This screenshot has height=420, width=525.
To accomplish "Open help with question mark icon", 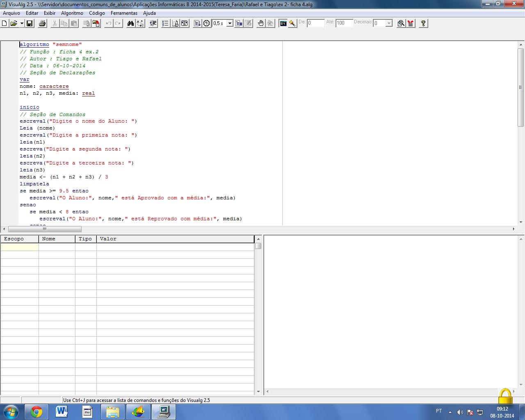I will click(423, 23).
